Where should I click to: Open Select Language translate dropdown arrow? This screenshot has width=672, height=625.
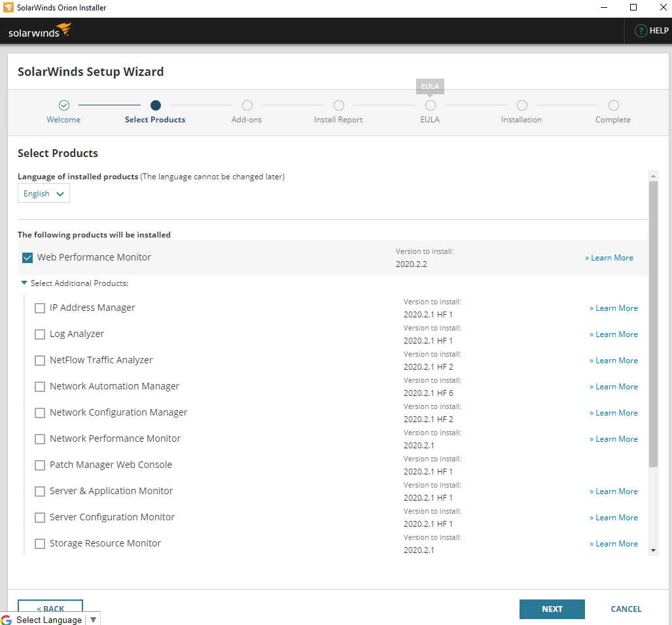point(93,619)
